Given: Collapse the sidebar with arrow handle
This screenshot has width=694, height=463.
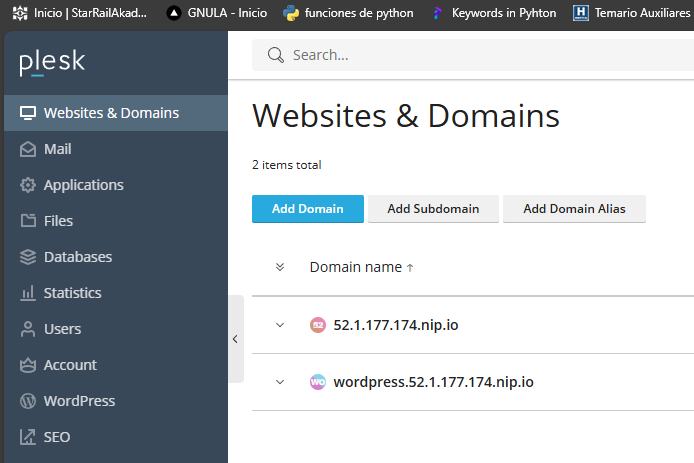Looking at the screenshot, I should pos(235,339).
